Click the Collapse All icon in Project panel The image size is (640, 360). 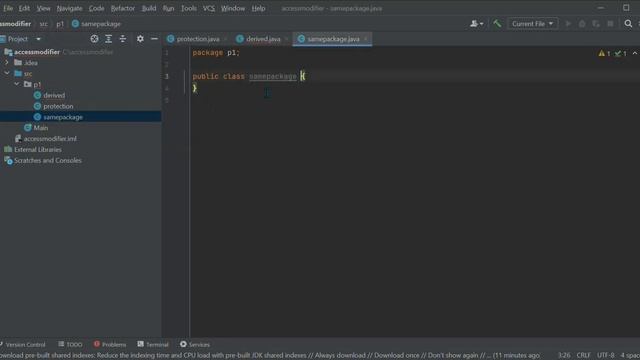click(x=123, y=39)
